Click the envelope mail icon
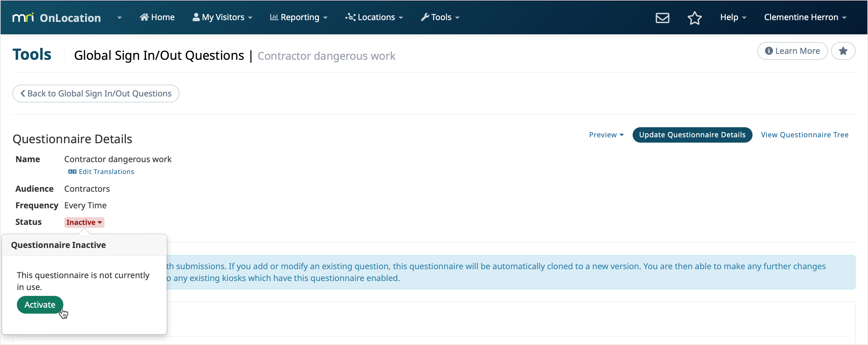The width and height of the screenshot is (868, 345). [x=662, y=17]
